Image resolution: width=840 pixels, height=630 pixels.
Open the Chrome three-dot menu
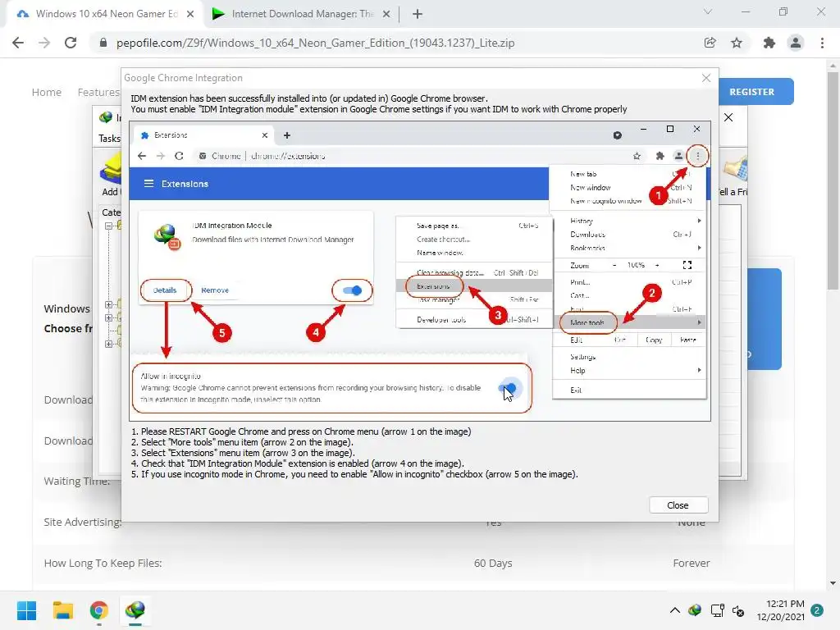click(822, 43)
